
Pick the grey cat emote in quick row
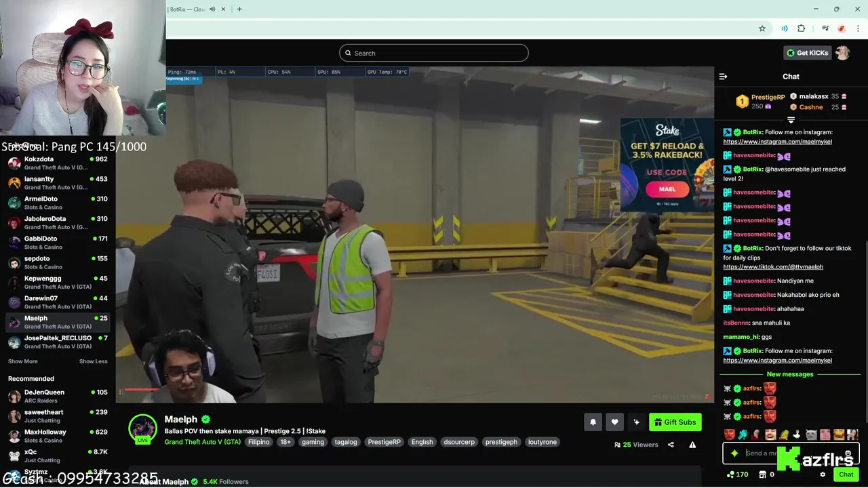[x=811, y=434]
